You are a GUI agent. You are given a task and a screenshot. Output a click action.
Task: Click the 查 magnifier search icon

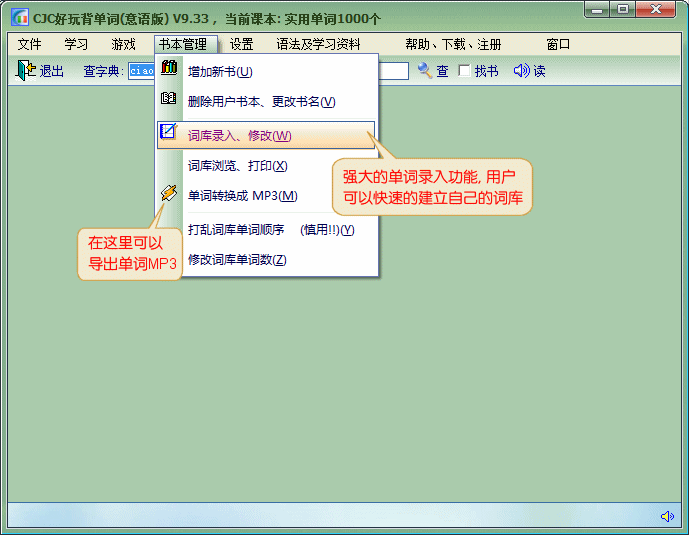(x=425, y=71)
